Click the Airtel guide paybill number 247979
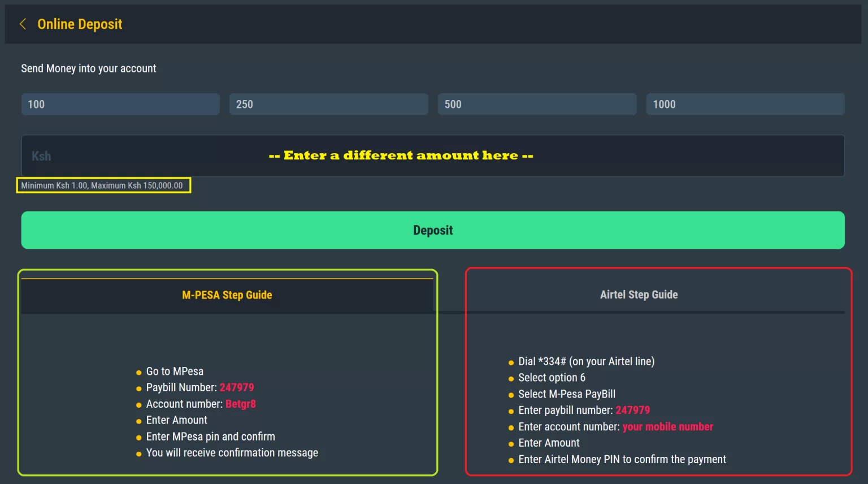 coord(633,410)
